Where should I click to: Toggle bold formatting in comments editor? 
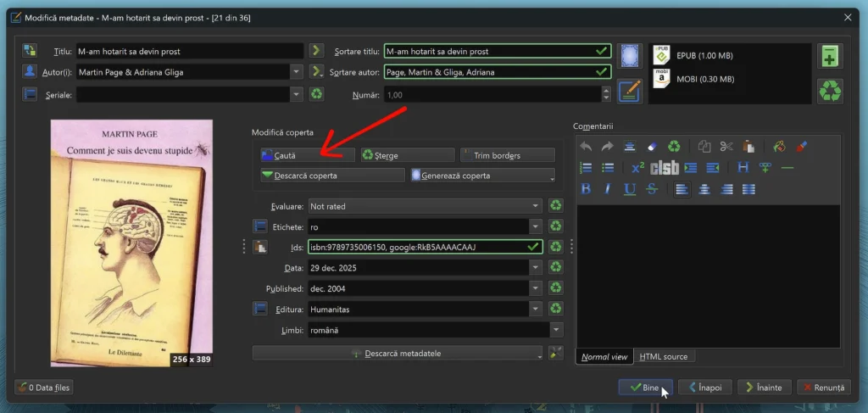586,189
